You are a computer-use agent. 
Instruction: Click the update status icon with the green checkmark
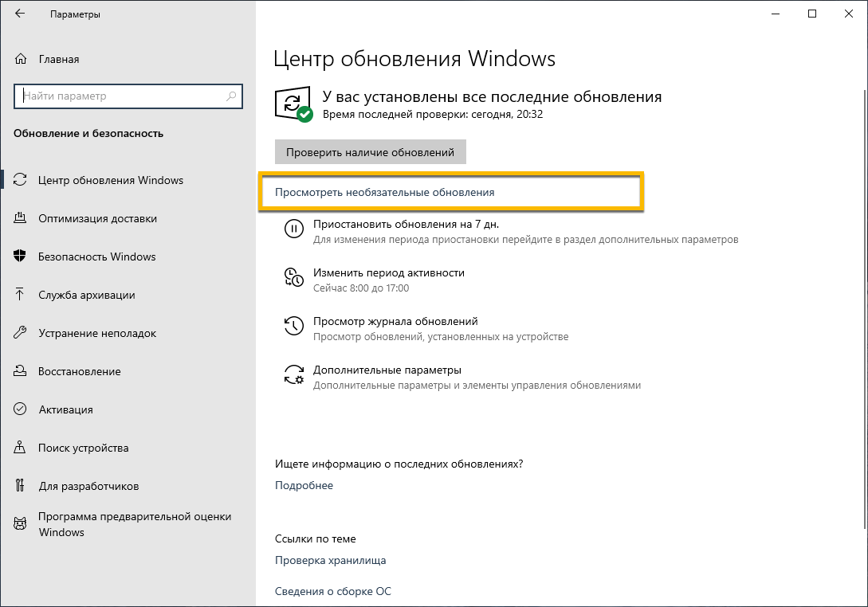[x=294, y=104]
